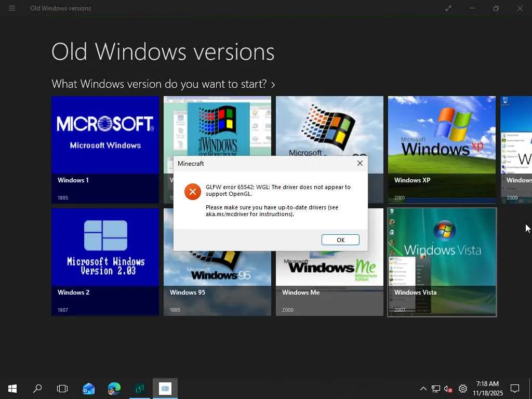
Task: Click the expand to fullscreen arrow icon
Action: point(448,8)
